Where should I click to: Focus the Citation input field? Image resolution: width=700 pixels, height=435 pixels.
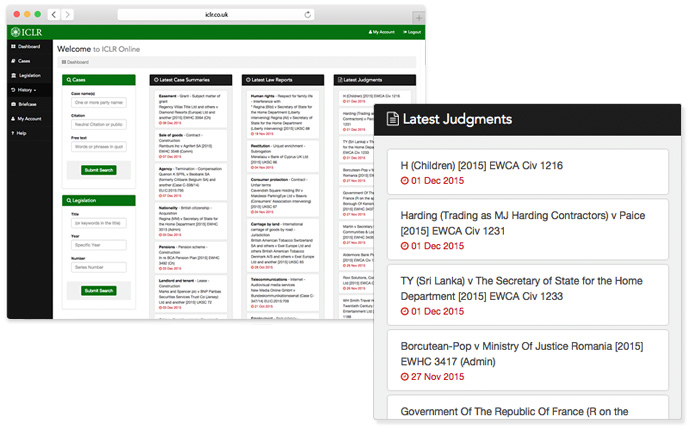click(98, 125)
